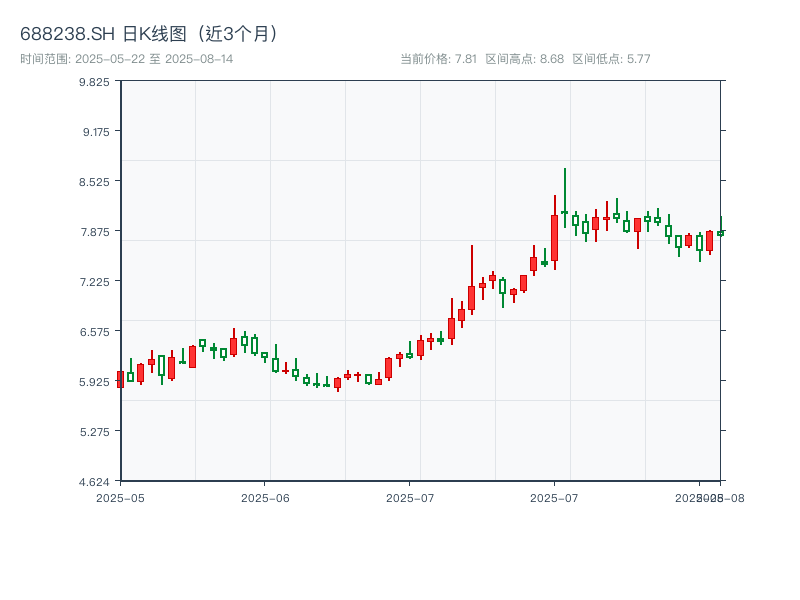Select the time range text 2025-05-22 至 2025-08-14
Screen dimensions: 800x600
click(x=127, y=59)
